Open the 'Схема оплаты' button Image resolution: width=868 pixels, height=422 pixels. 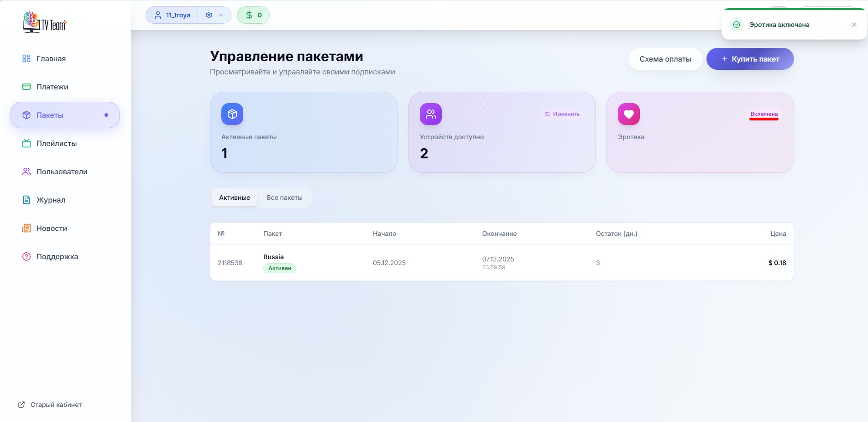tap(665, 59)
